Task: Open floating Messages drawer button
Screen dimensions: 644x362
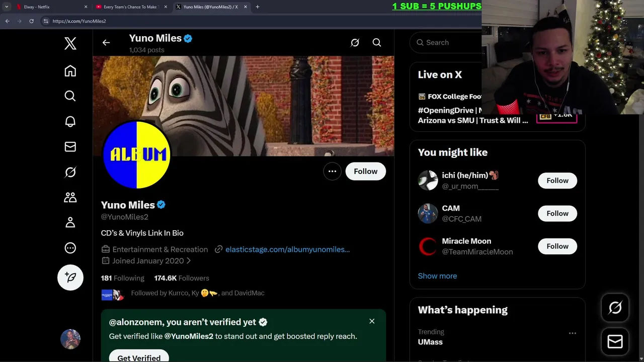Action: (x=615, y=342)
